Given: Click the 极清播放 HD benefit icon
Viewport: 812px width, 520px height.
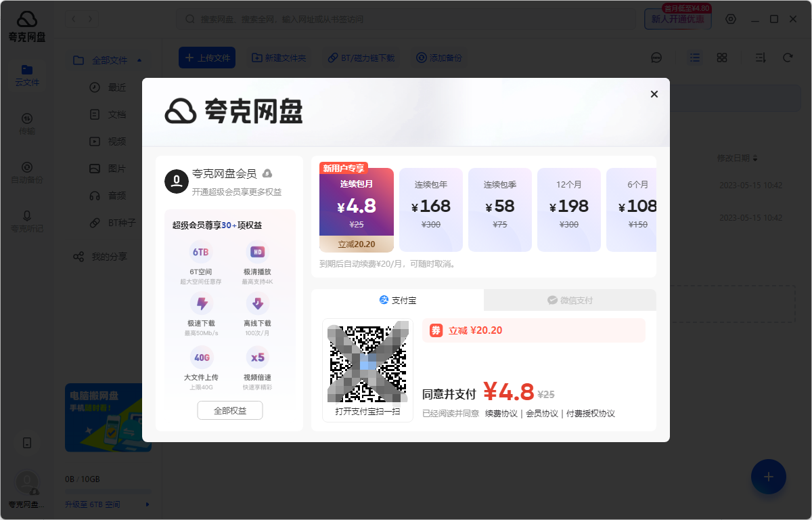Looking at the screenshot, I should click(257, 252).
